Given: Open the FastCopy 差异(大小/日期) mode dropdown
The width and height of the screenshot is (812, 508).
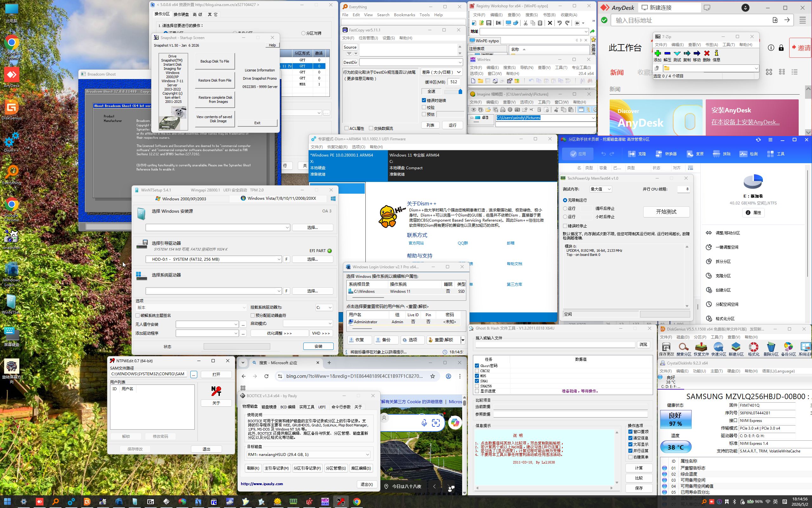Looking at the screenshot, I should click(441, 72).
